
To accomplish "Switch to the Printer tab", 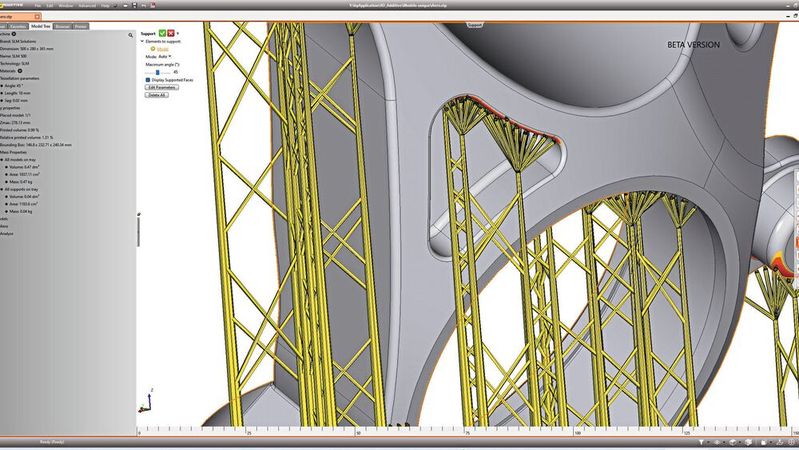I will (81, 26).
